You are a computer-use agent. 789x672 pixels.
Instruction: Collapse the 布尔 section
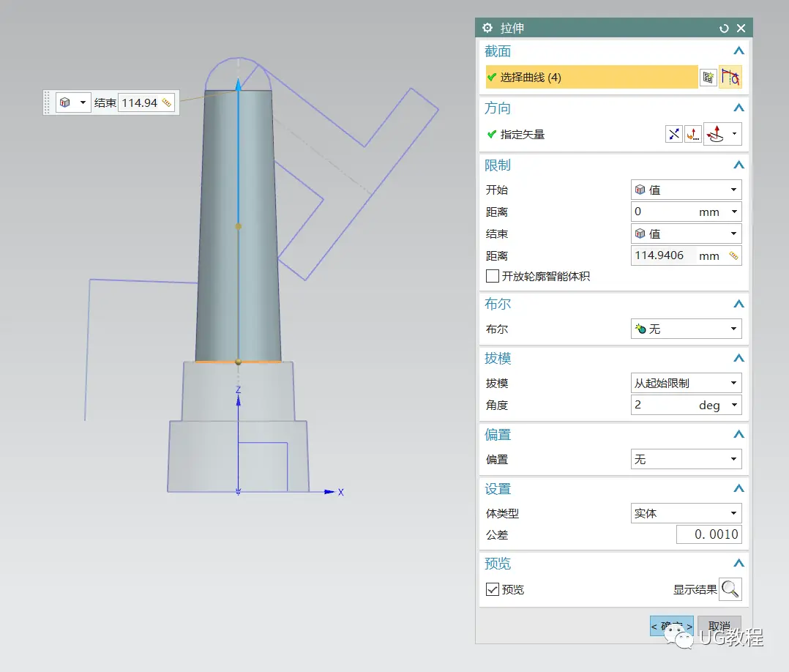click(x=738, y=304)
